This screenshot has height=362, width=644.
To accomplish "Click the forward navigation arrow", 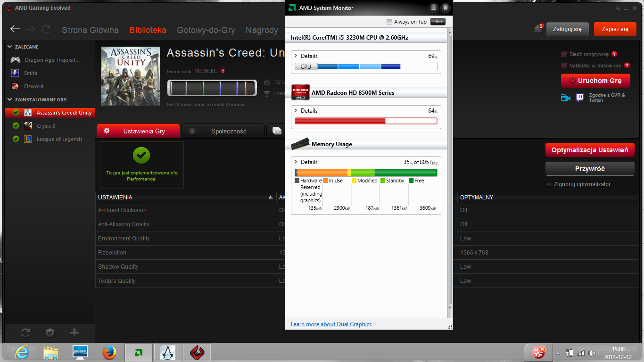I will pos(31,29).
